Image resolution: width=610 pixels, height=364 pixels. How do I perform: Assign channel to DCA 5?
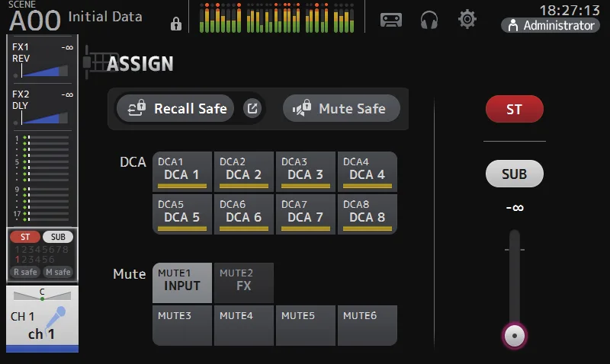coord(182,214)
